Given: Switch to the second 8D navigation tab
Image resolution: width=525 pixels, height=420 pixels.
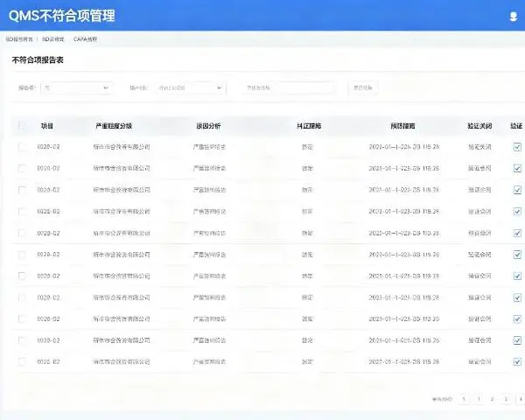Looking at the screenshot, I should [x=52, y=39].
